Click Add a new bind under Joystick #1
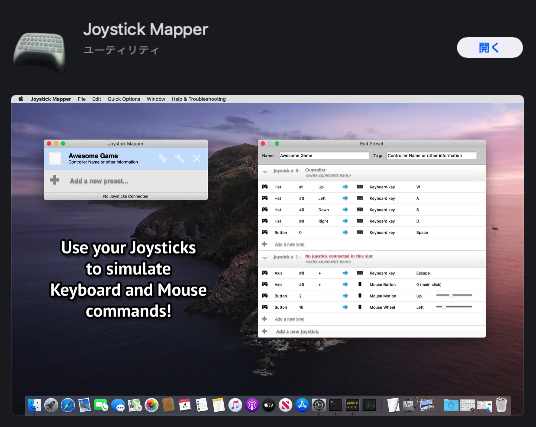 290,319
